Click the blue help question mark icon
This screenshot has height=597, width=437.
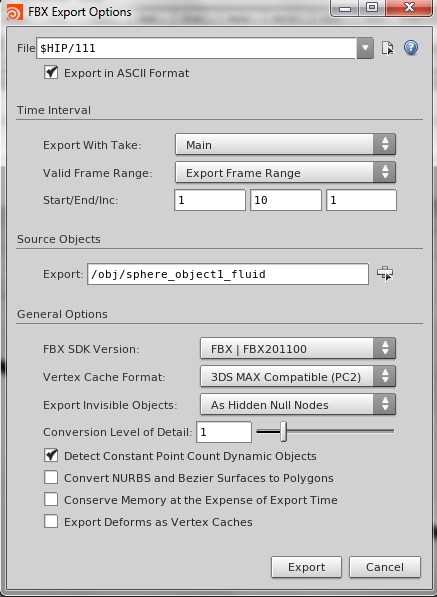click(411, 48)
